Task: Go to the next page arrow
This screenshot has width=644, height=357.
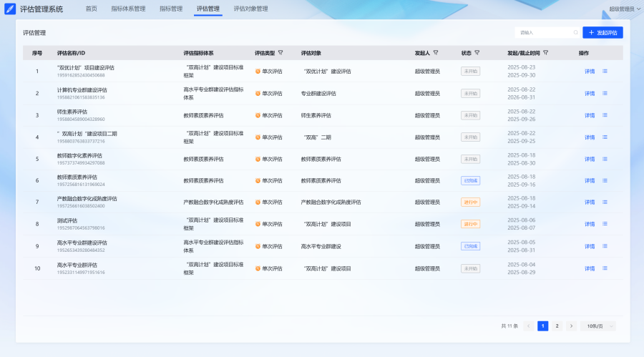Action: pyautogui.click(x=571, y=326)
